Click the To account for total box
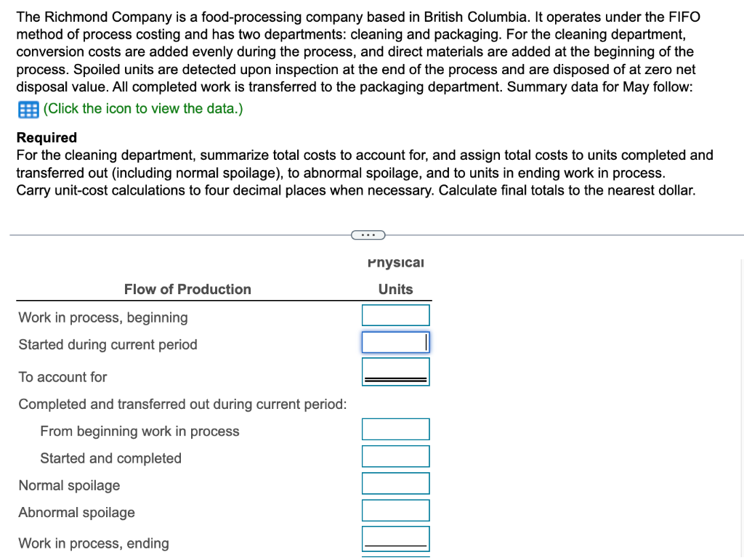744x560 pixels. (x=395, y=370)
